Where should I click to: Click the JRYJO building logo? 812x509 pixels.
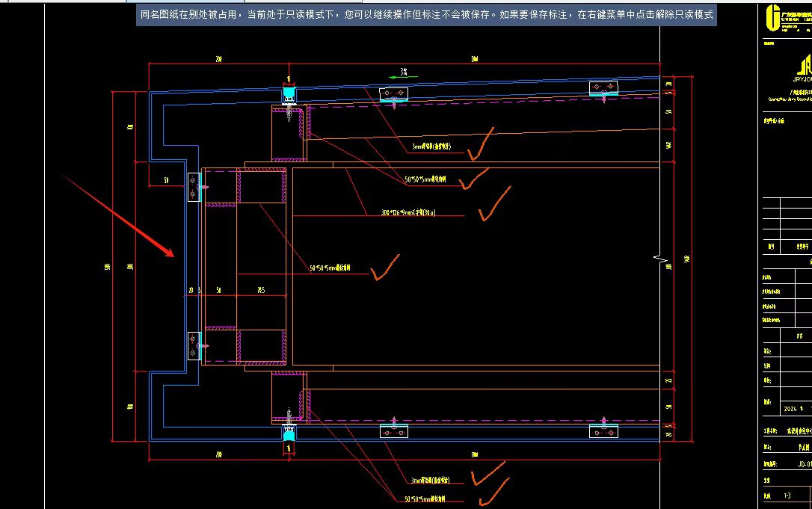click(x=804, y=68)
